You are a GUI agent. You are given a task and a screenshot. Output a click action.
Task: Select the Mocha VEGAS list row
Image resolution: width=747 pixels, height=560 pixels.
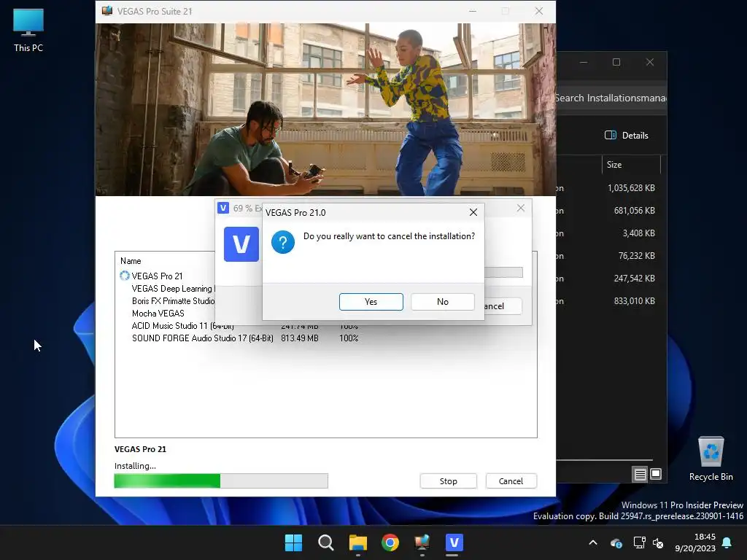point(158,314)
